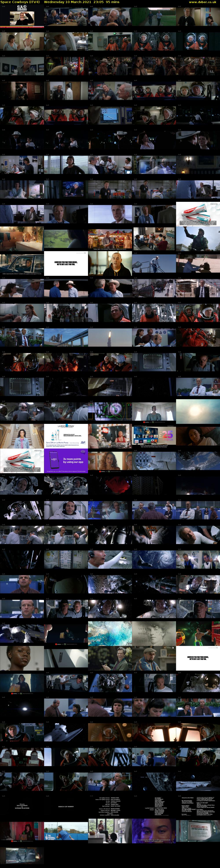Open the 'United Clinch Record' newspaper thumbnail
Image resolution: width=220 pixels, height=868 pixels.
tap(198, 831)
